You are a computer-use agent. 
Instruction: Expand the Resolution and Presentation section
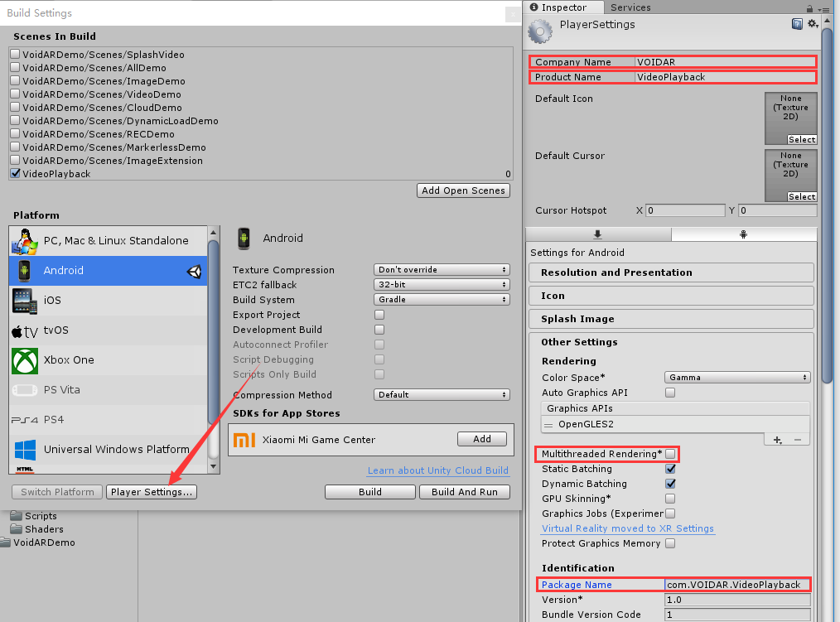[x=671, y=272]
